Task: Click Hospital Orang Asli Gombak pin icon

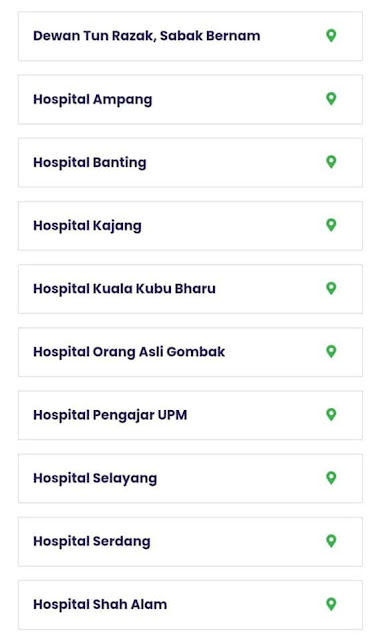Action: (x=331, y=351)
